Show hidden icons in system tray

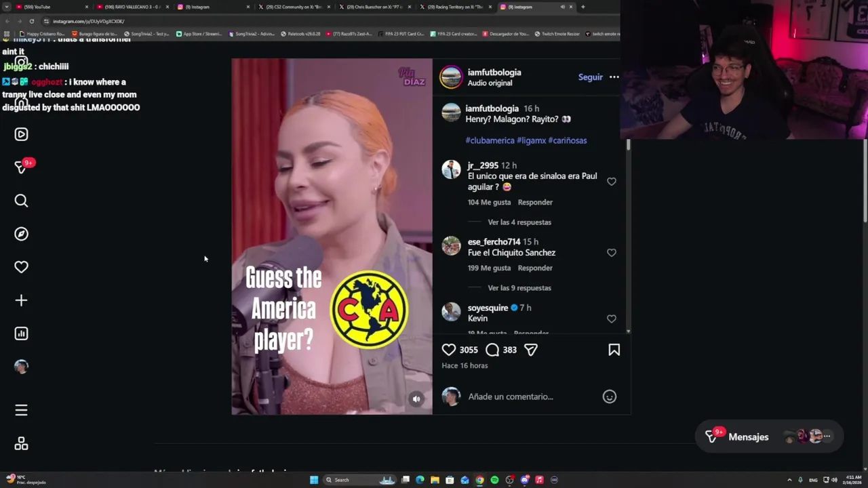point(789,480)
